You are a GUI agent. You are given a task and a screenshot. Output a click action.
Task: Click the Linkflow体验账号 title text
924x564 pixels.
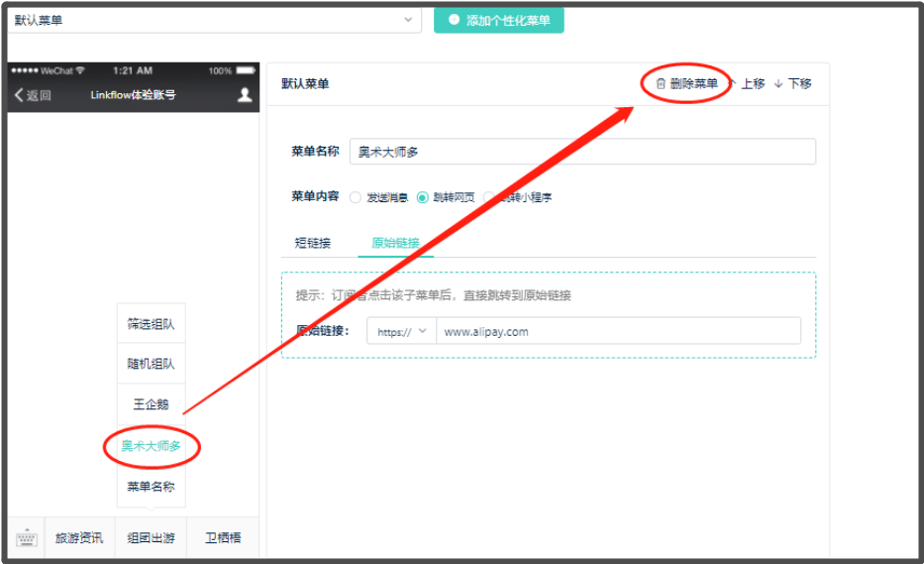(133, 95)
